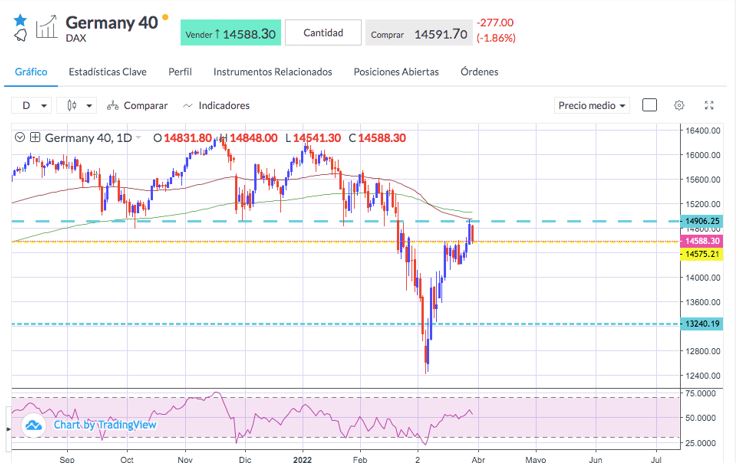Click the Comprar 14591.70 buy button
Screen dimensions: 739x468
coord(419,33)
